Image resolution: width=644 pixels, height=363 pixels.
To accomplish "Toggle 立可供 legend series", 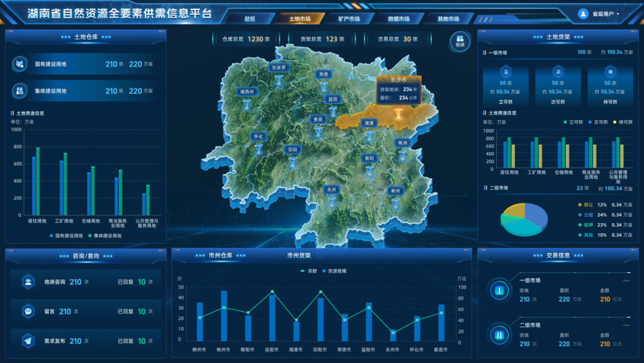I will [x=573, y=122].
